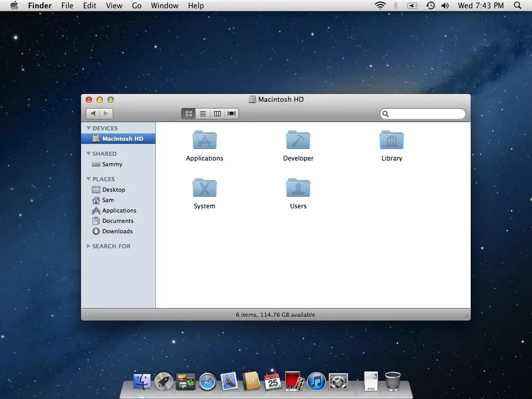Launch Launchpad rocket from the Dock
The image size is (532, 399).
[x=164, y=382]
